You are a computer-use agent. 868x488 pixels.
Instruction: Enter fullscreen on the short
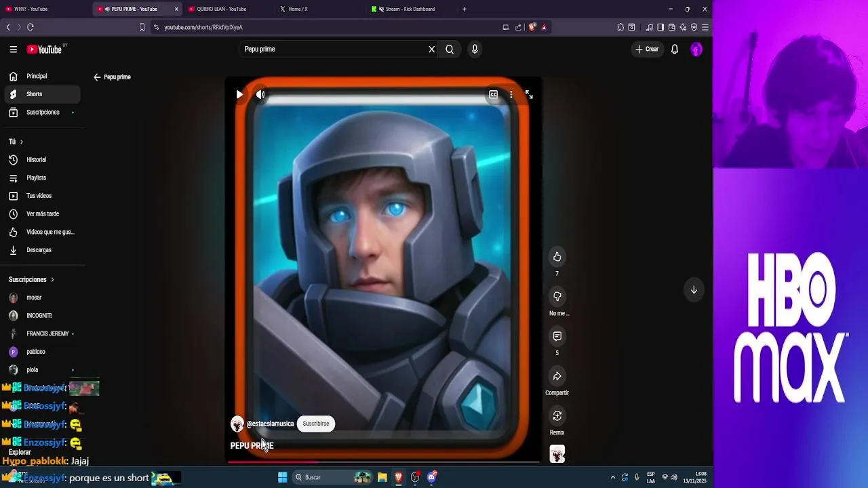(529, 95)
